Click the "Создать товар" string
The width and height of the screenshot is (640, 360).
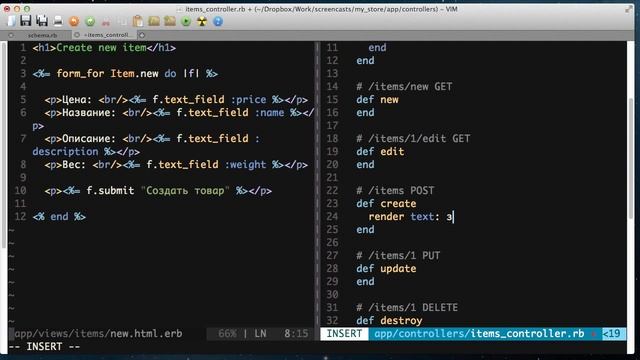click(185, 191)
